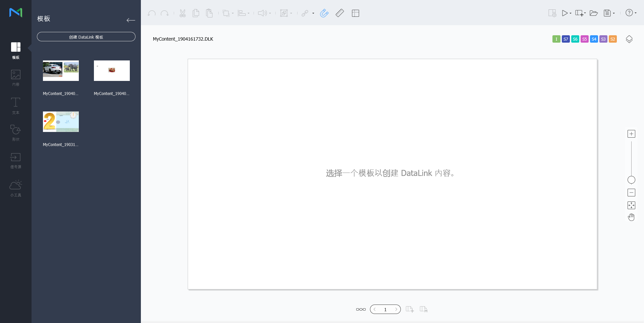
Task: Toggle the magnet snap tool
Action: tap(324, 13)
